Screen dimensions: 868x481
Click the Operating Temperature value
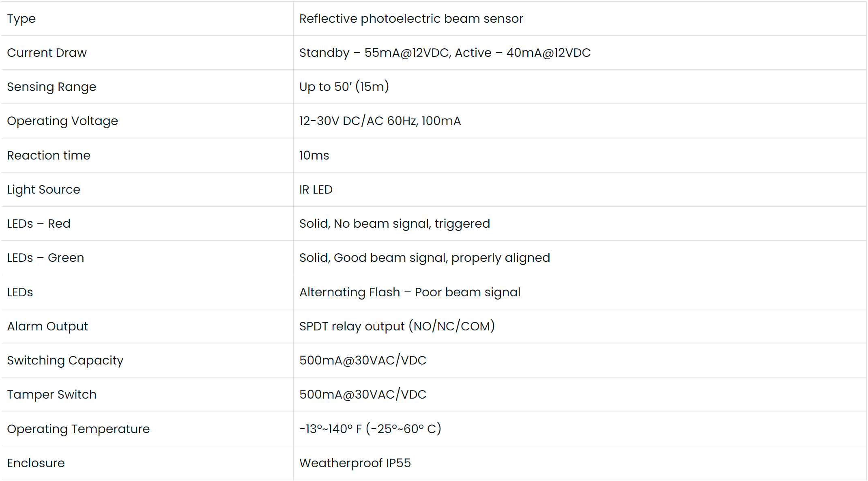click(370, 429)
